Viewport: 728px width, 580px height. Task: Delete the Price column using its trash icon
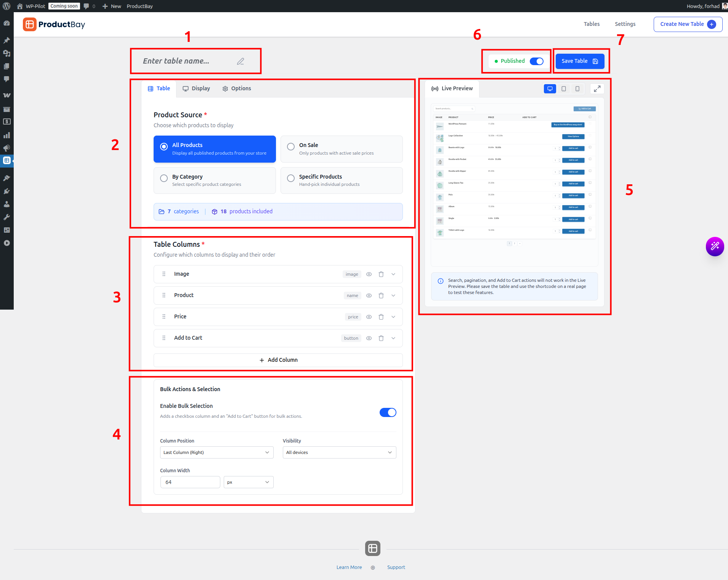[x=381, y=316]
